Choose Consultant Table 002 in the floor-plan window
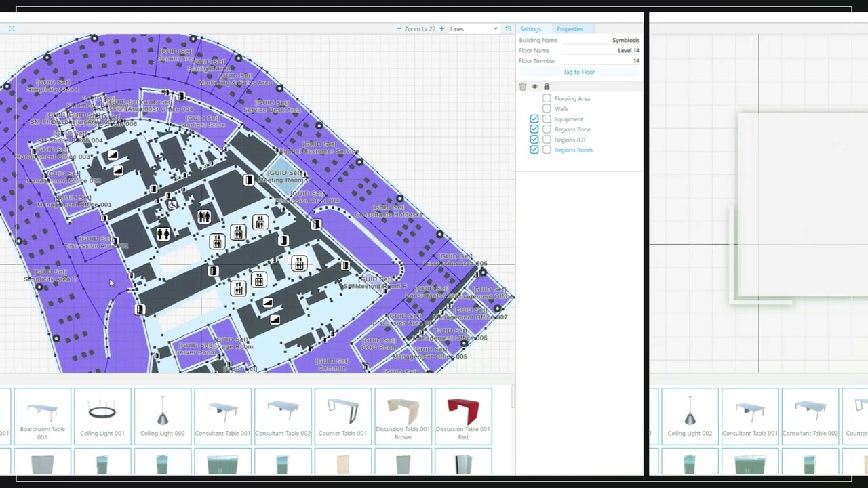The width and height of the screenshot is (868, 488). tap(283, 415)
